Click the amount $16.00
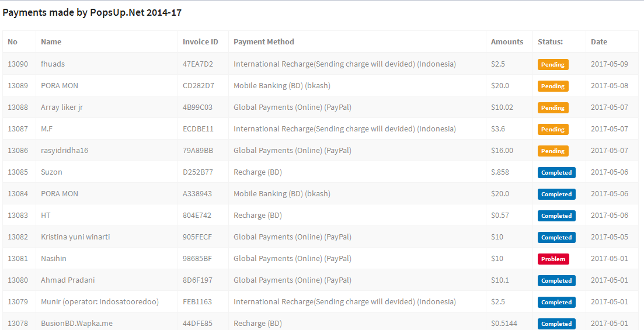The width and height of the screenshot is (644, 330). click(502, 151)
